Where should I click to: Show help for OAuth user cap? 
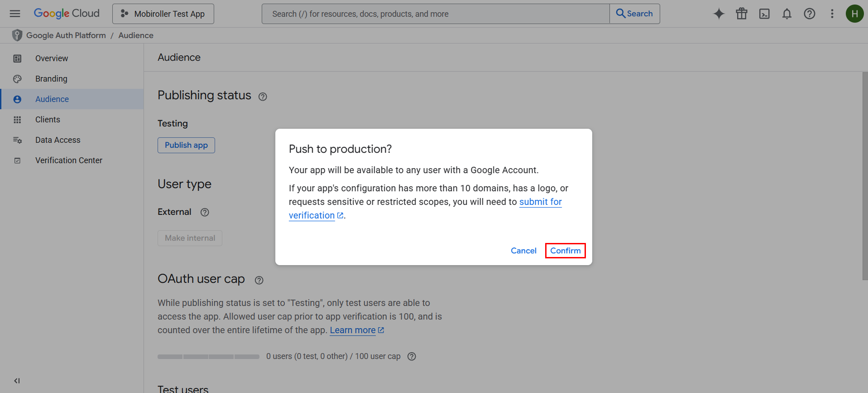click(x=259, y=280)
